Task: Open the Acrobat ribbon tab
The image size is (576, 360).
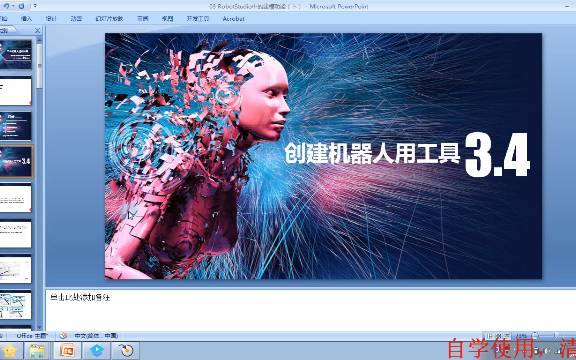Action: pos(233,18)
